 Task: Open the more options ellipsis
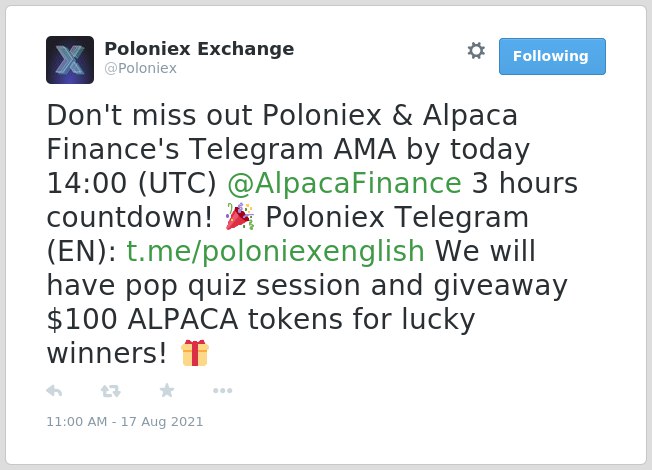222,391
